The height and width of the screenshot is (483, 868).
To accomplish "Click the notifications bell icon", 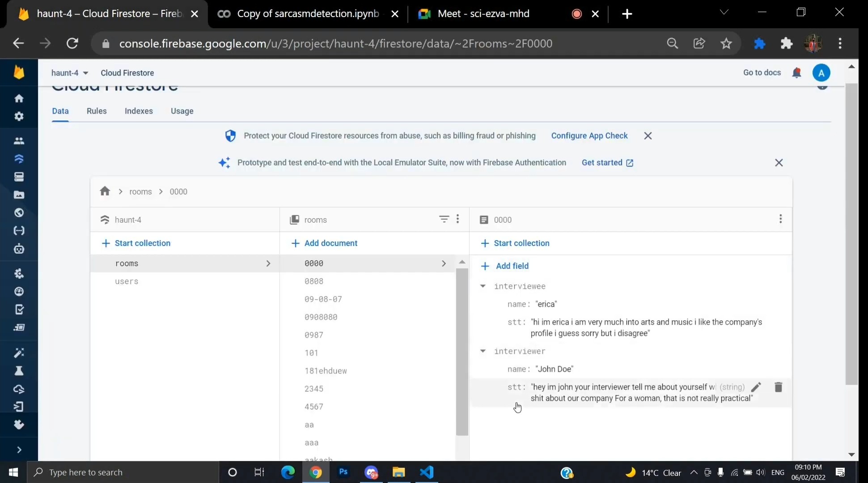I will click(x=796, y=73).
